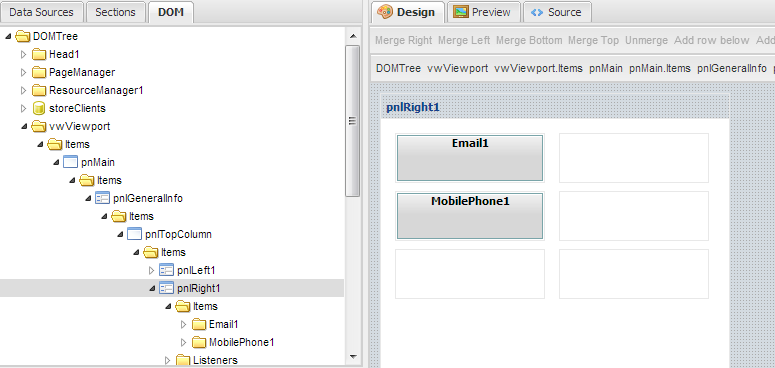Click the pnMain panel icon in tree
The image size is (775, 368).
(x=71, y=162)
